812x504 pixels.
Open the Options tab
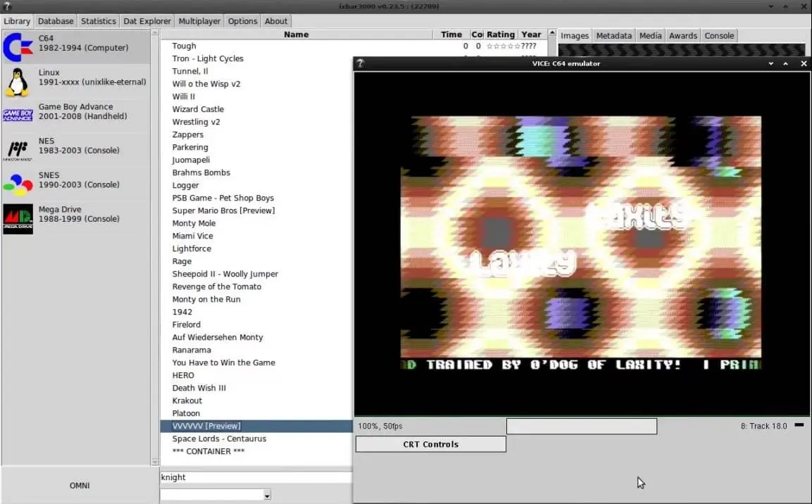pyautogui.click(x=242, y=21)
